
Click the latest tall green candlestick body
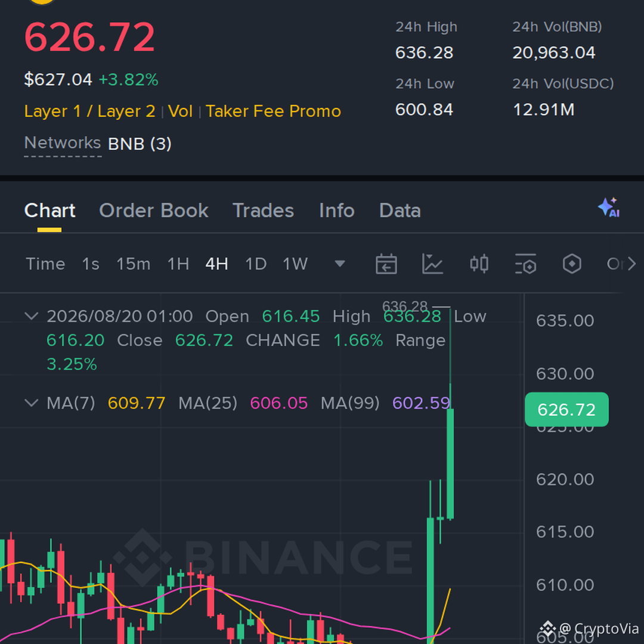(450, 464)
